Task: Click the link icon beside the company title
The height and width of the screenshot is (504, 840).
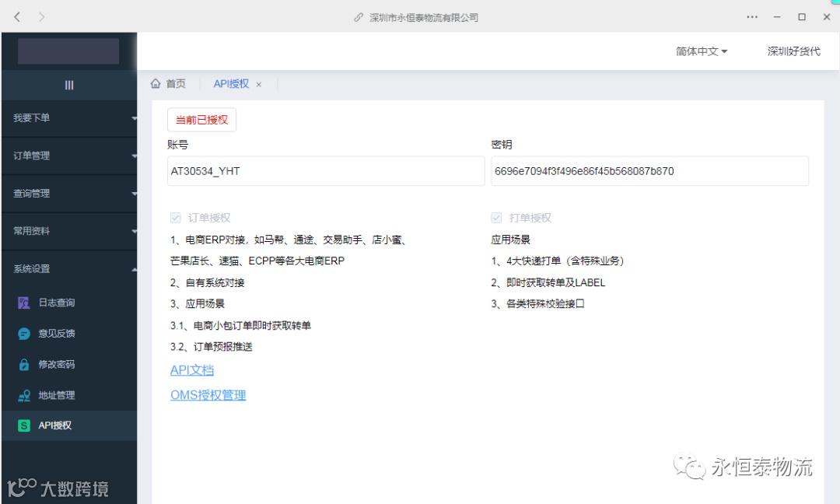Action: [x=359, y=18]
